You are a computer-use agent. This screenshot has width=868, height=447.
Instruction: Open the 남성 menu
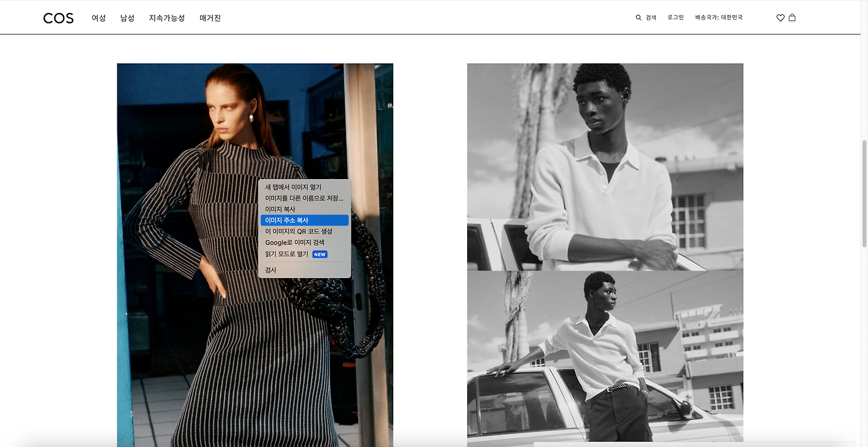tap(127, 18)
